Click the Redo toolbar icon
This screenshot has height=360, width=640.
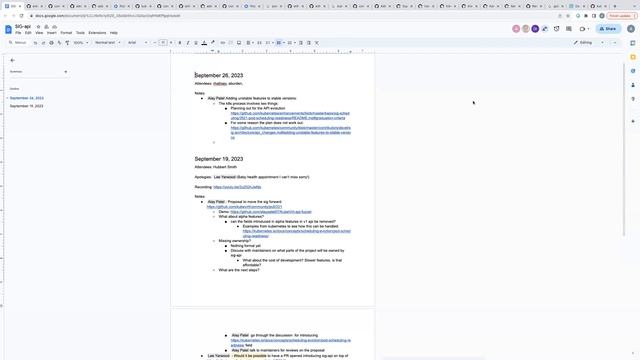pyautogui.click(x=43, y=42)
